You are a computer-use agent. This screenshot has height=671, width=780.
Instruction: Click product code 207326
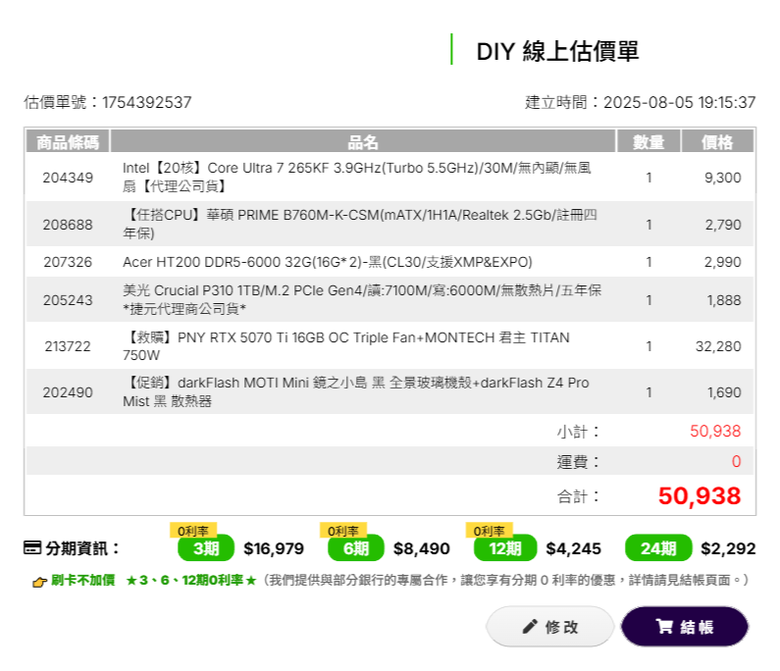coord(68,262)
